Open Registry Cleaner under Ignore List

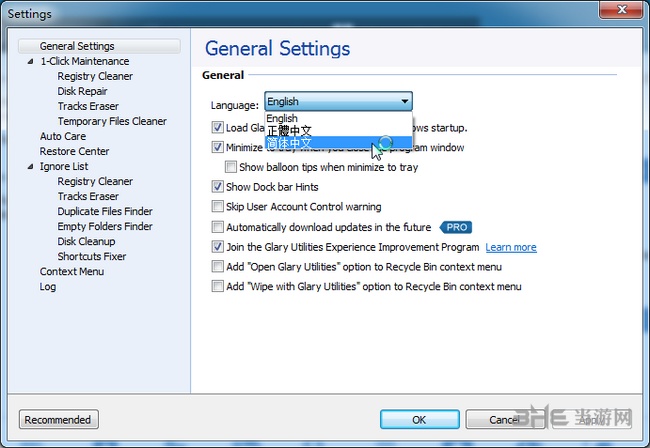[x=95, y=182]
